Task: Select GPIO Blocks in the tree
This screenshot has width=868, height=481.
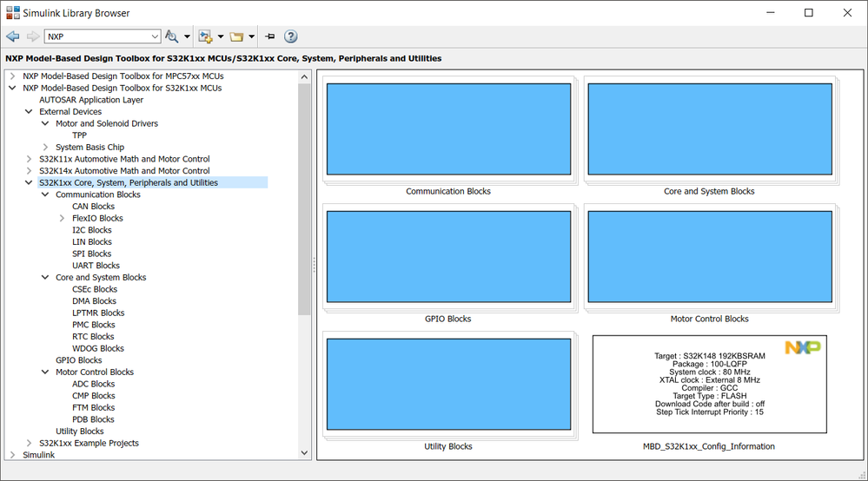Action: [78, 360]
